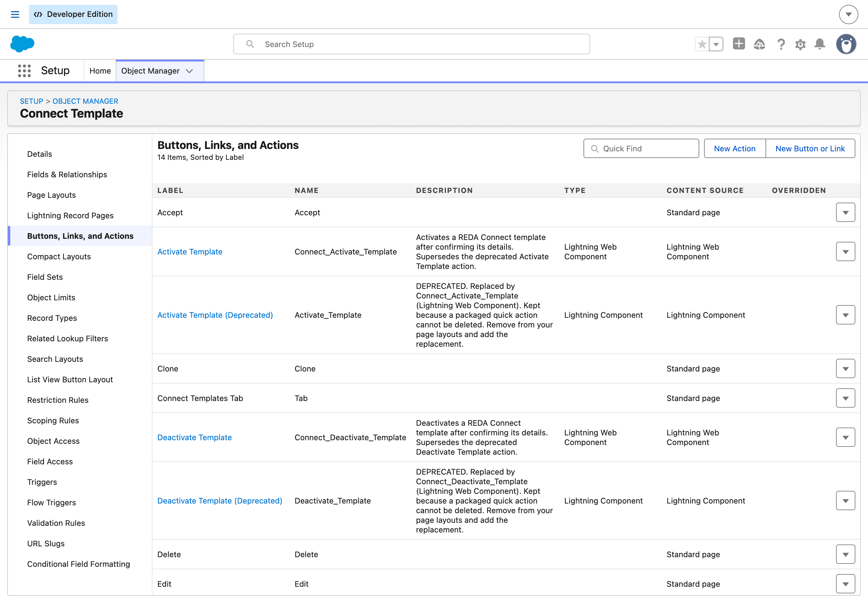Open the hamburger menu icon
This screenshot has height=600, width=868.
(x=15, y=14)
